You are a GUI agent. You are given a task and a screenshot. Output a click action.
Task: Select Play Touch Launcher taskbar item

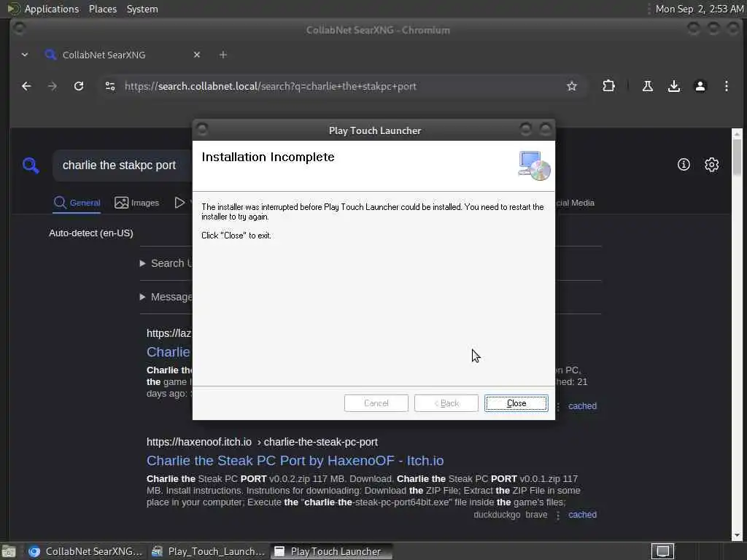[332, 551]
